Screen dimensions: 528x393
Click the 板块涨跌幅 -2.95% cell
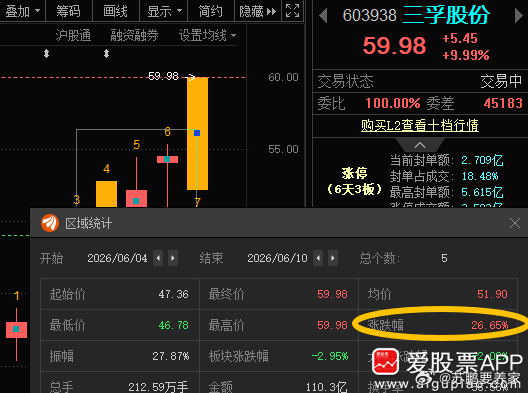point(279,356)
